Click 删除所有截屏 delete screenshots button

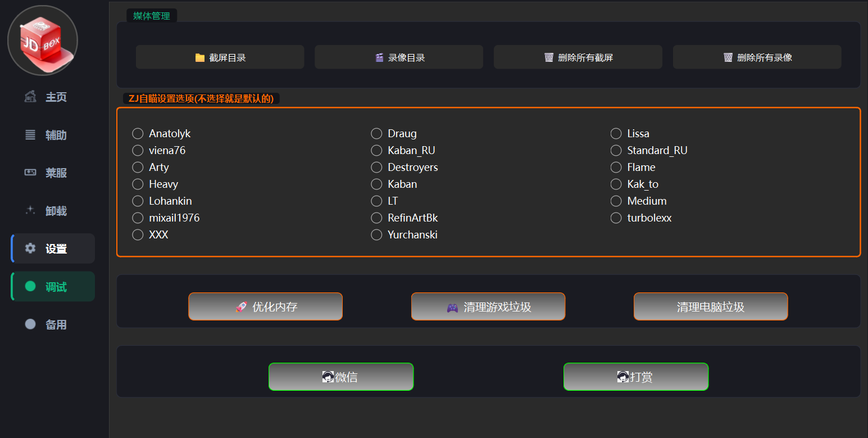578,57
